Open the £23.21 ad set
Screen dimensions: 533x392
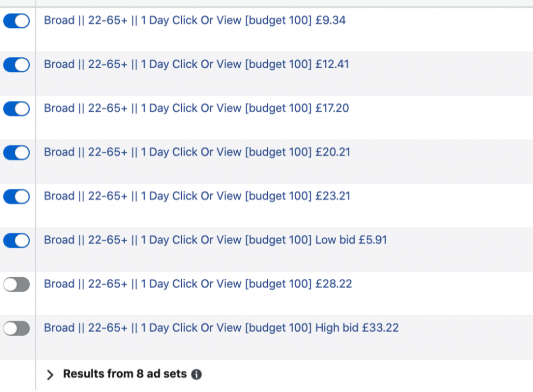(197, 197)
